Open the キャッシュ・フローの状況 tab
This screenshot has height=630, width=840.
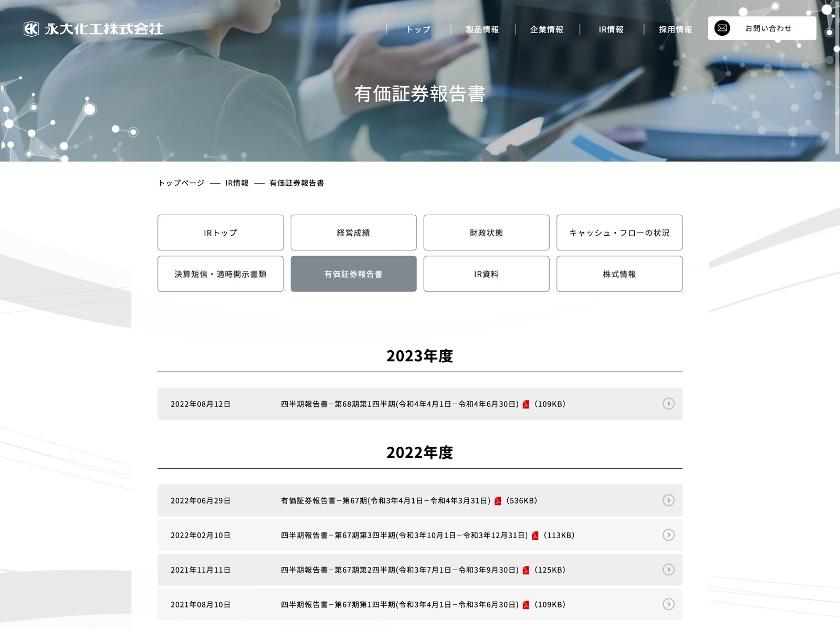619,233
